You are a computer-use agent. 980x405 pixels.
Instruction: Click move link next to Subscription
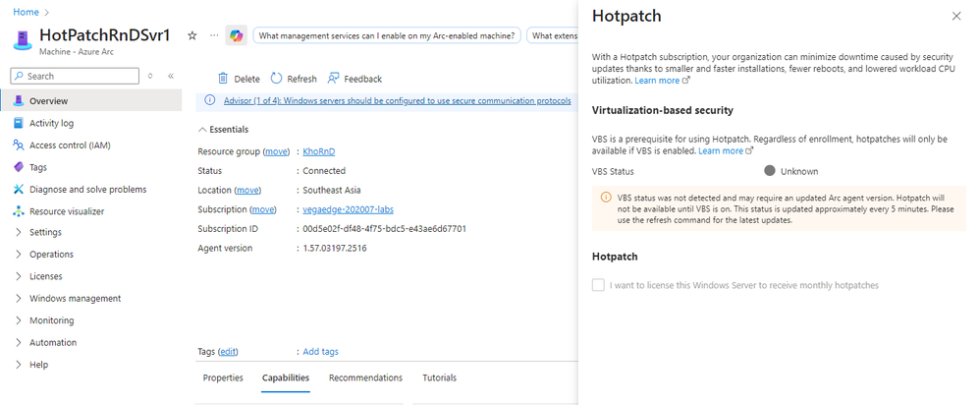click(263, 209)
